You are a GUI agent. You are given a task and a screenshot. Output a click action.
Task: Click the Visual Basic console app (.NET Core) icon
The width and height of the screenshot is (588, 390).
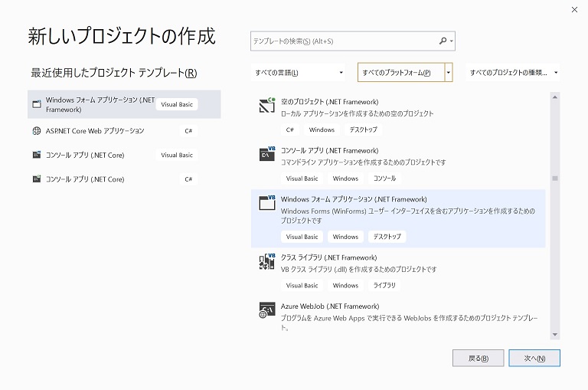(37, 155)
